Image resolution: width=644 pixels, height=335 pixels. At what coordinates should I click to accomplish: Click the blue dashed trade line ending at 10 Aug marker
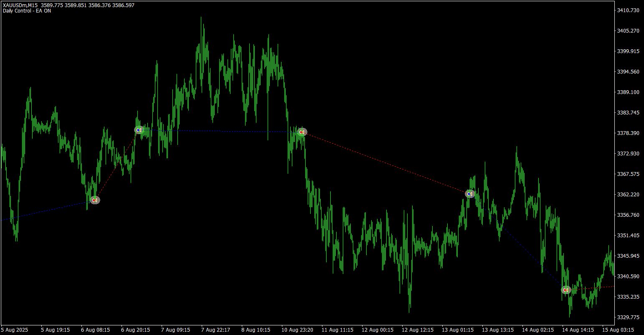221,131
